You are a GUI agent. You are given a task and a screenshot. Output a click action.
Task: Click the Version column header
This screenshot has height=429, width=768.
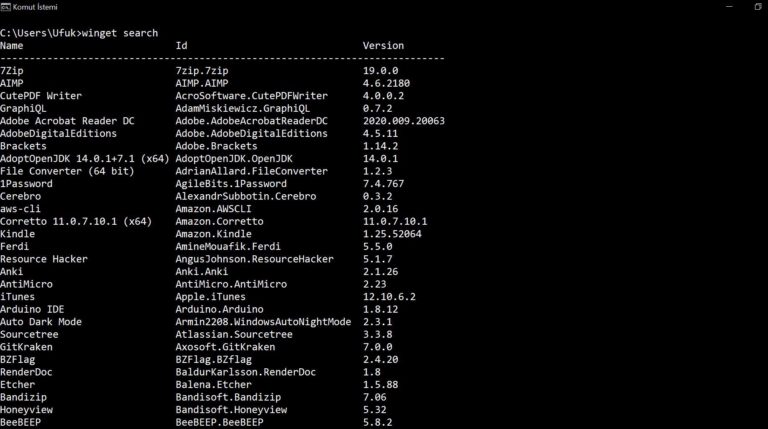383,46
